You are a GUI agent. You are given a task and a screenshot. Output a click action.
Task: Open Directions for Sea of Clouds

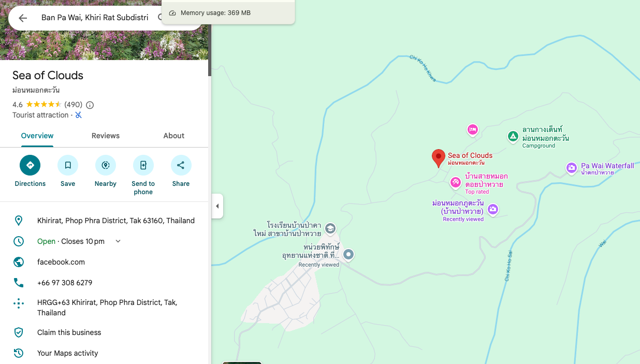pos(30,165)
